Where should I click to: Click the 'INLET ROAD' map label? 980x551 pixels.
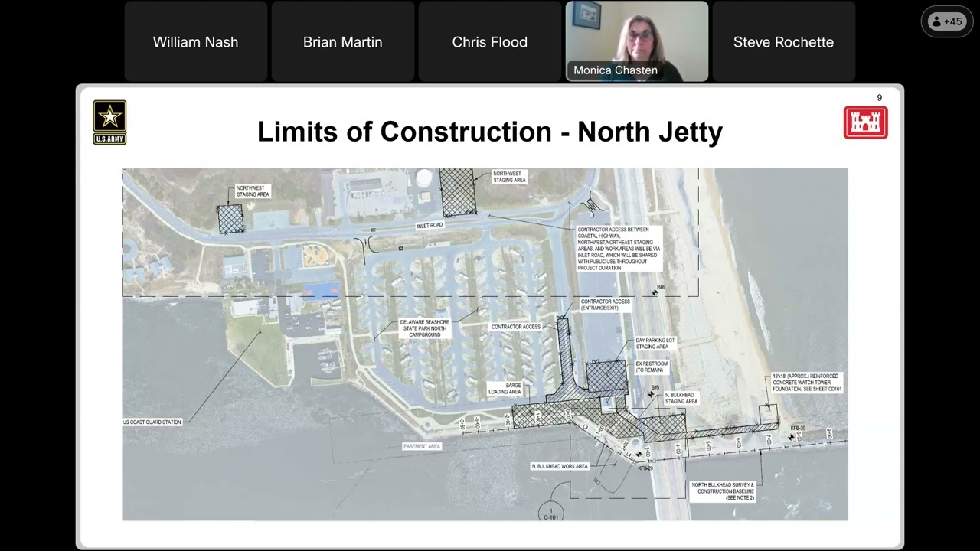(430, 226)
